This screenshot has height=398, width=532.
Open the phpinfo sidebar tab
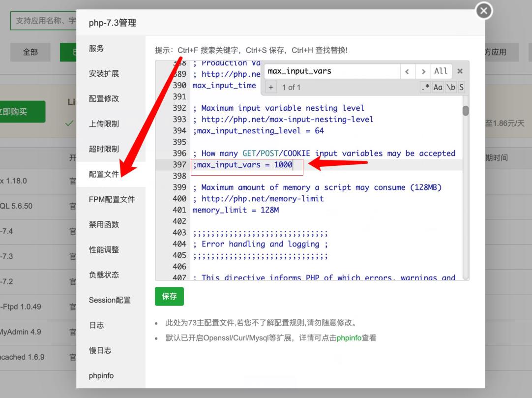(x=111, y=375)
